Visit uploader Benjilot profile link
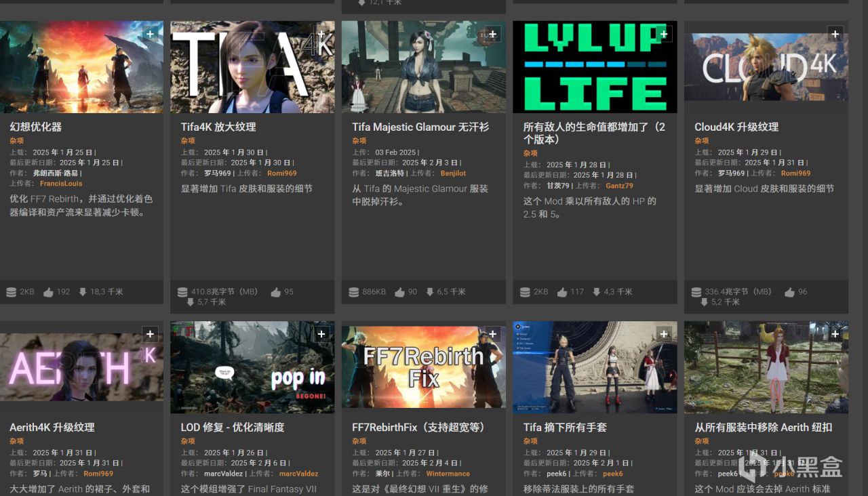Image resolution: width=868 pixels, height=496 pixels. tap(453, 173)
